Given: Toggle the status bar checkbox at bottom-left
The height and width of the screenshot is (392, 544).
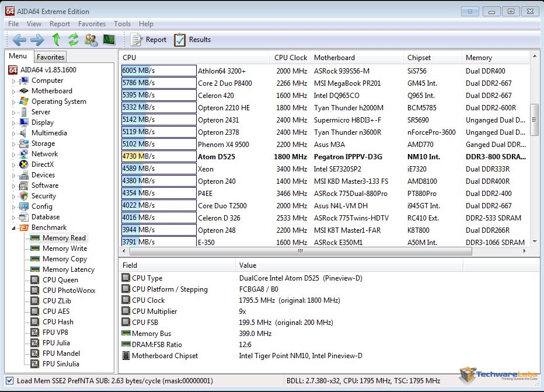Looking at the screenshot, I should 10,381.
